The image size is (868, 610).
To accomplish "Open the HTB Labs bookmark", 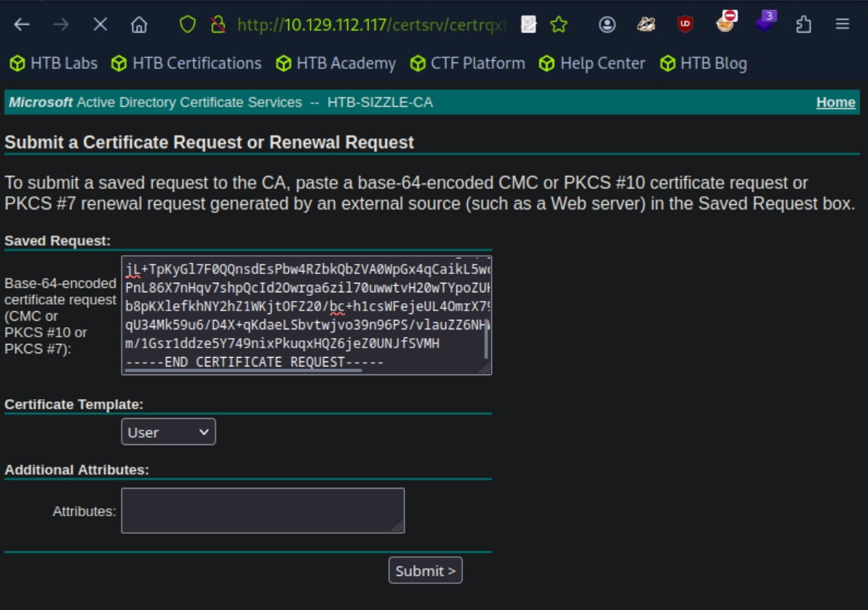I will [x=54, y=63].
